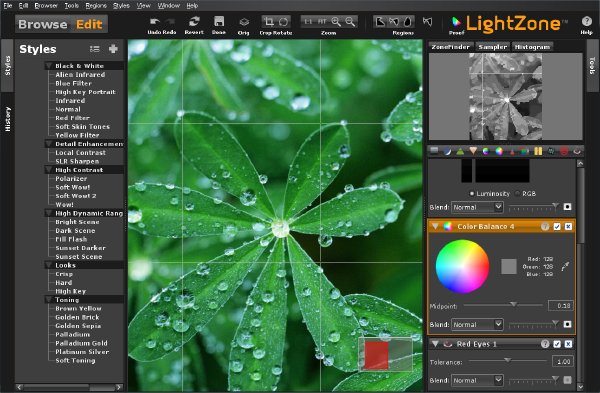This screenshot has width=600, height=393.
Task: Open the Regions menu
Action: pyautogui.click(x=96, y=5)
